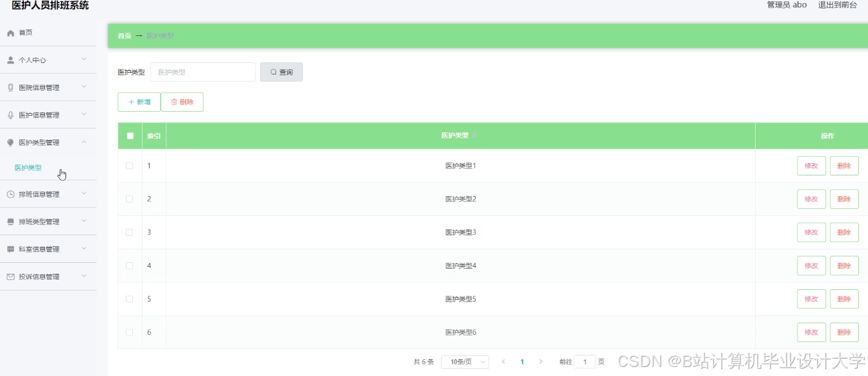
Task: Click 删除 for row 医护类型5
Action: point(844,300)
